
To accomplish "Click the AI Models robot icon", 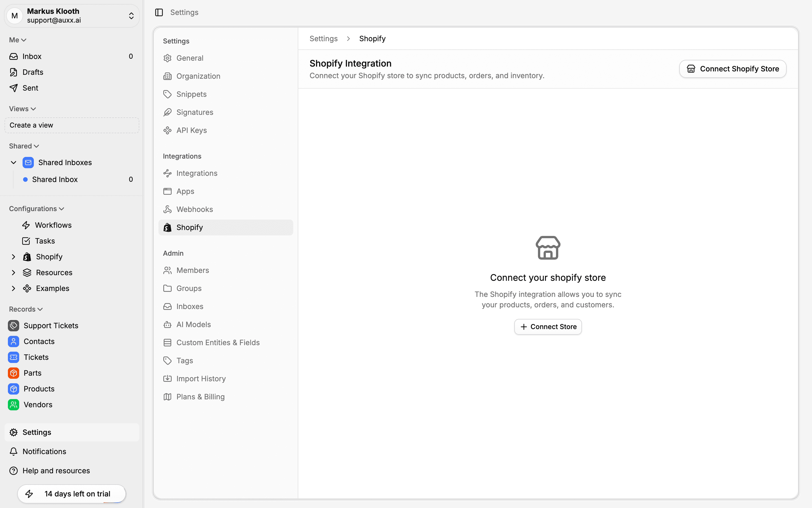I will tap(167, 325).
